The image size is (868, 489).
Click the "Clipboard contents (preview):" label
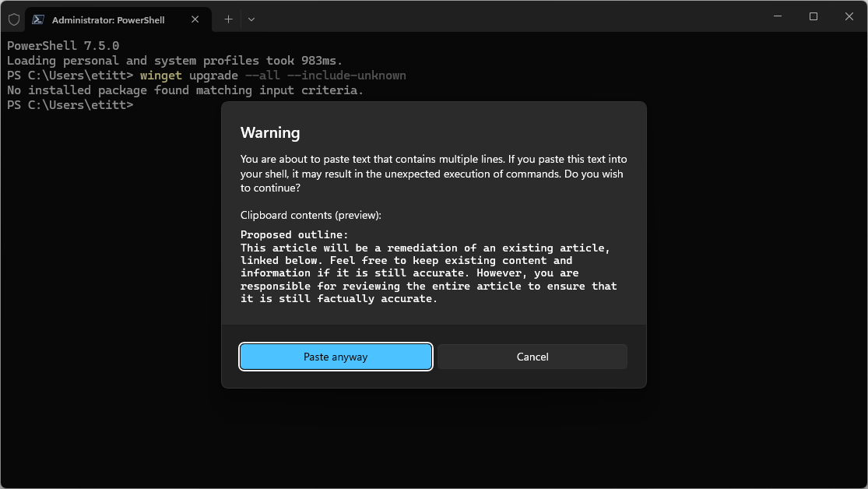click(x=311, y=215)
